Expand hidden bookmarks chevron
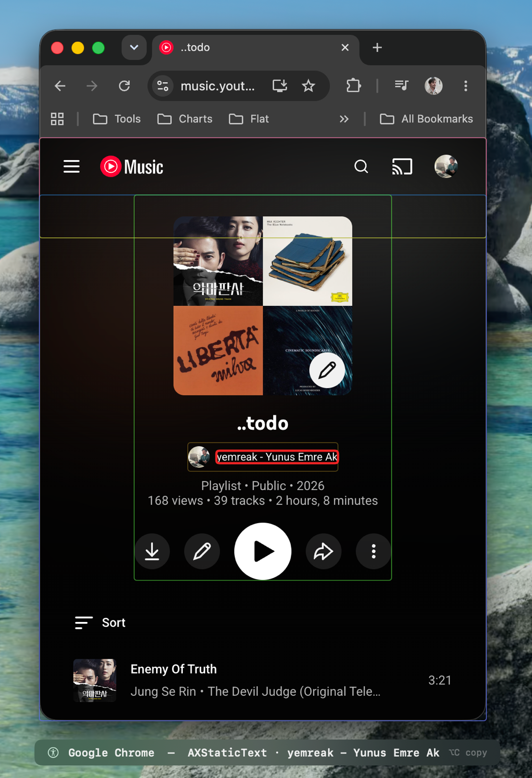The height and width of the screenshot is (778, 532). [344, 119]
